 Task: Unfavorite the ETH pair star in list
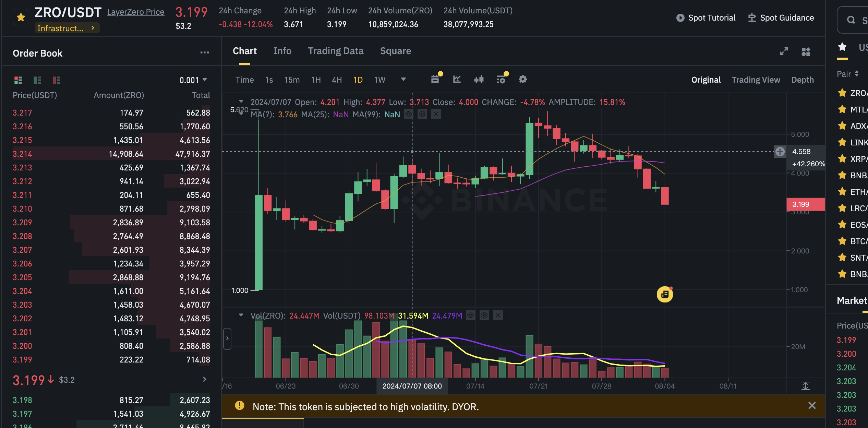point(842,192)
